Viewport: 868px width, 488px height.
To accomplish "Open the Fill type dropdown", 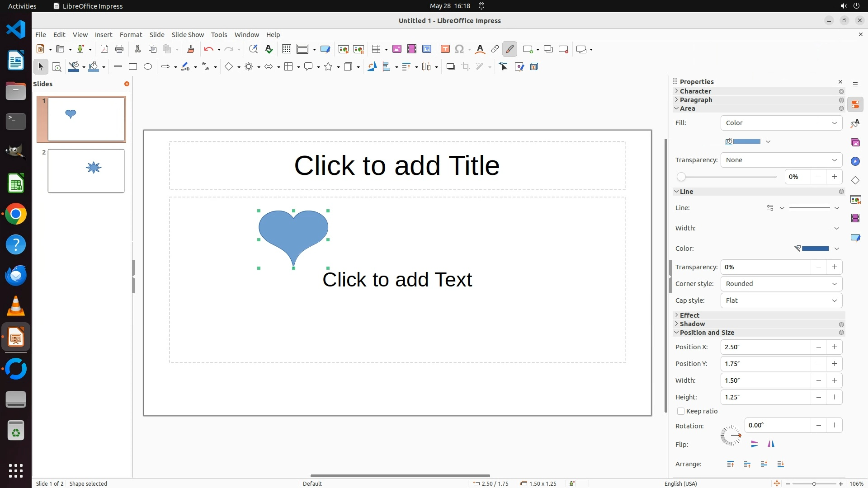I will [x=781, y=123].
